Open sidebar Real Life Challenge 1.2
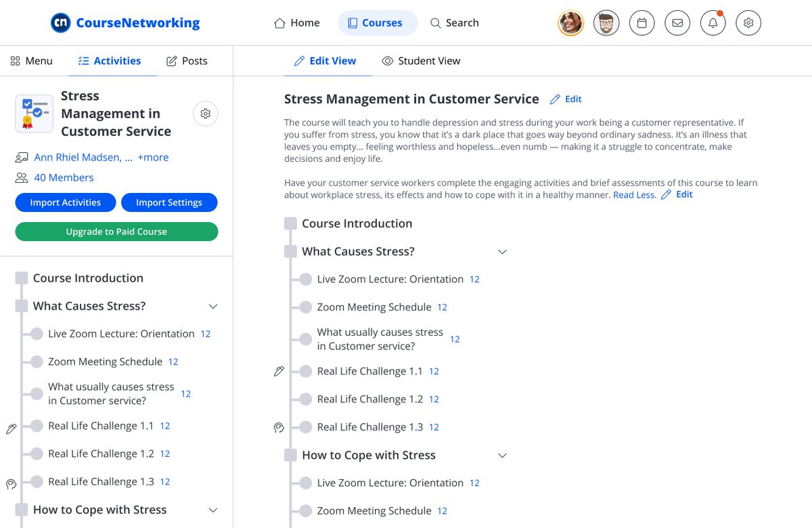 [101, 454]
